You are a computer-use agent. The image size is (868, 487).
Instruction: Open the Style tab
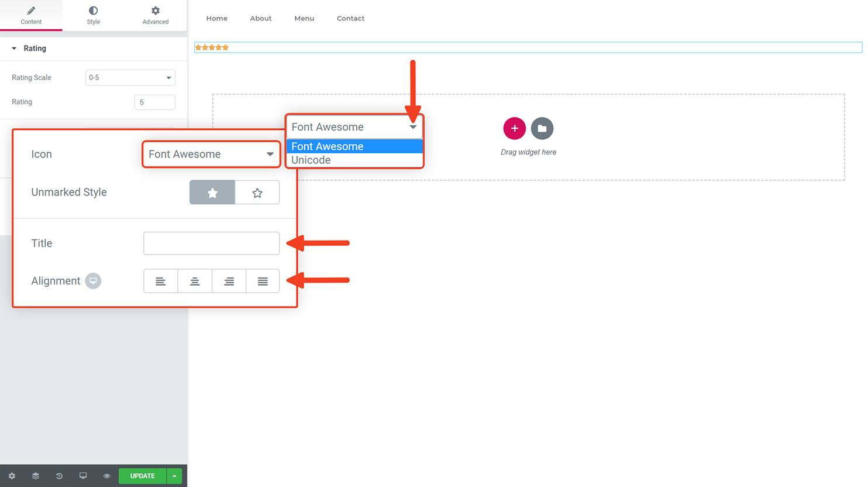pos(93,15)
